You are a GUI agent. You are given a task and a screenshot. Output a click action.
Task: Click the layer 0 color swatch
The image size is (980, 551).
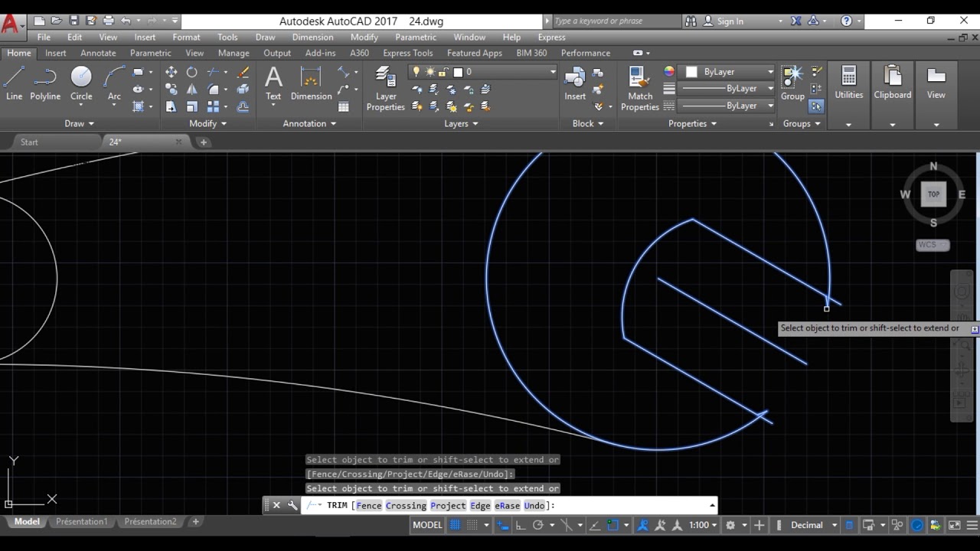click(x=458, y=72)
